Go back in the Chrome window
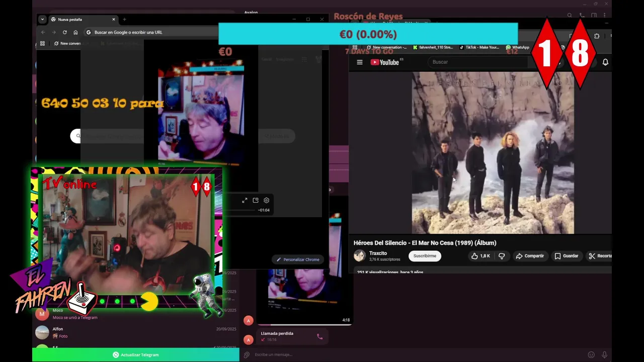Screen dimensions: 644x362 pyautogui.click(x=43, y=32)
